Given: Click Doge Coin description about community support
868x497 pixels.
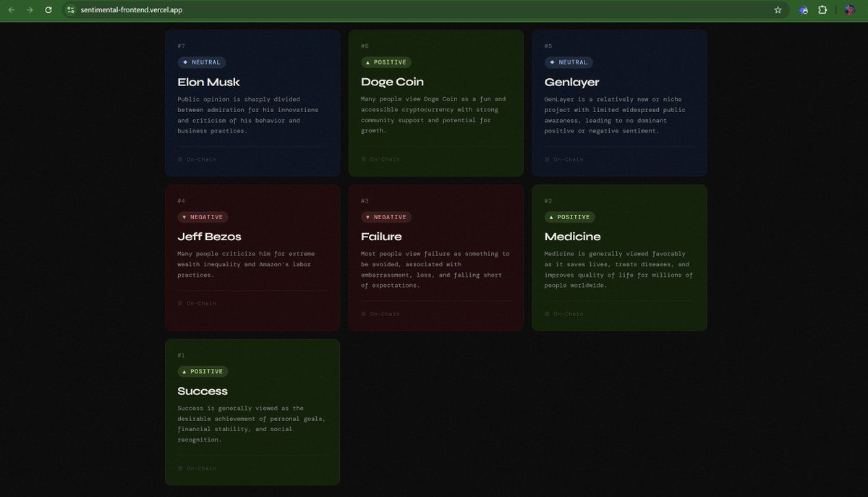Looking at the screenshot, I should coord(433,115).
